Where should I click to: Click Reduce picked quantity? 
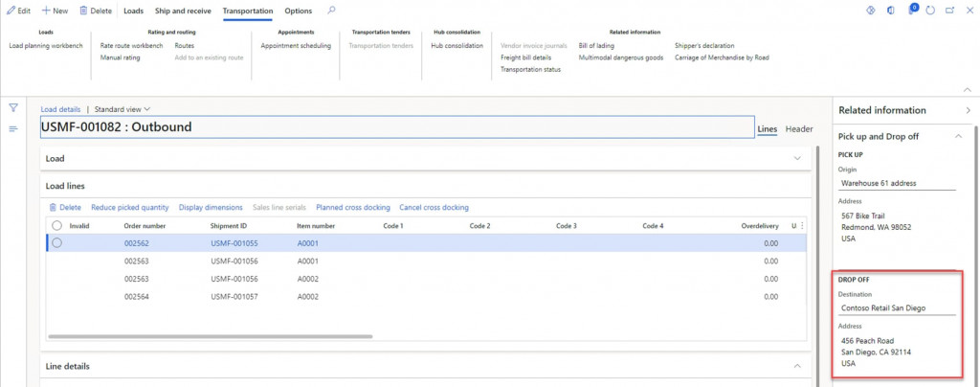click(129, 207)
